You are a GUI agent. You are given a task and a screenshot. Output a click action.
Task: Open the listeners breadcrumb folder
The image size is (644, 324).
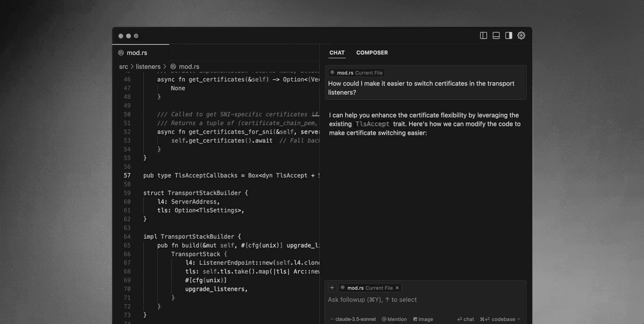pos(148,67)
